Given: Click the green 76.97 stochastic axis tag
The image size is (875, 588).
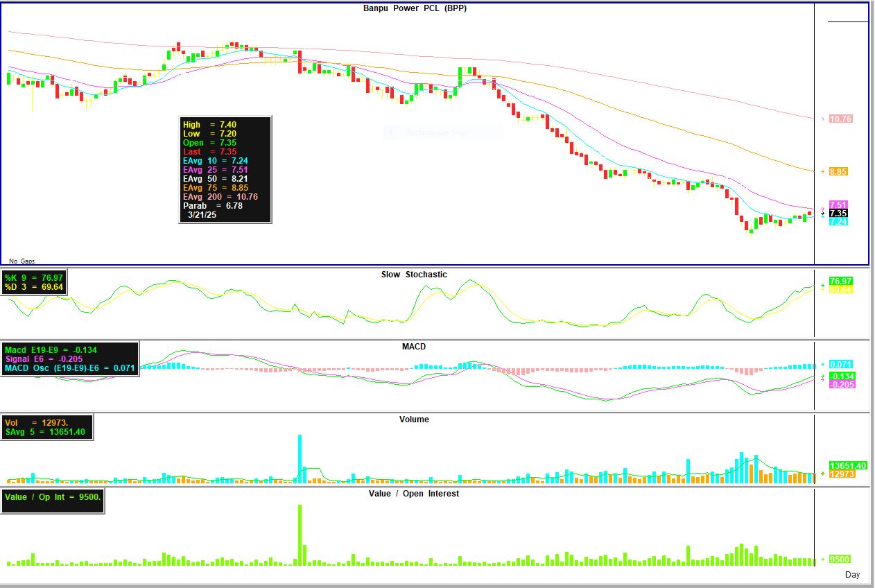Looking at the screenshot, I should click(840, 281).
